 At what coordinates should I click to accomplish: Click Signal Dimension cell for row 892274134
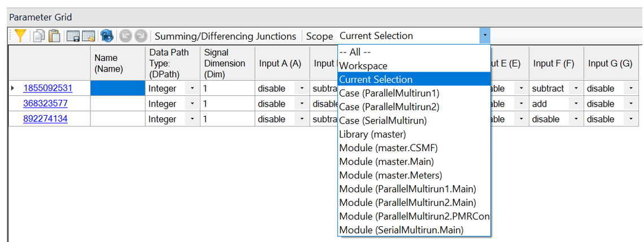click(x=227, y=119)
